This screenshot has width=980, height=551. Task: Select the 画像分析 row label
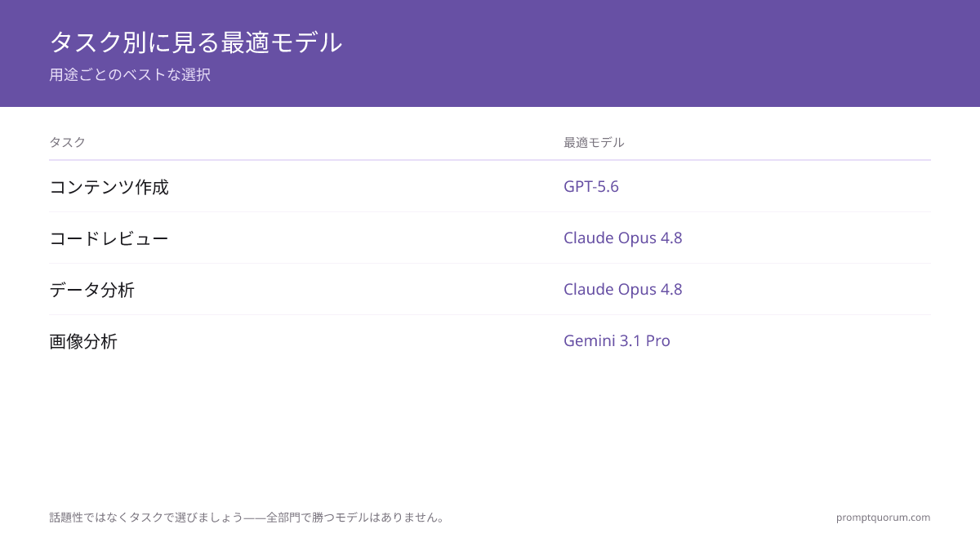pos(83,341)
